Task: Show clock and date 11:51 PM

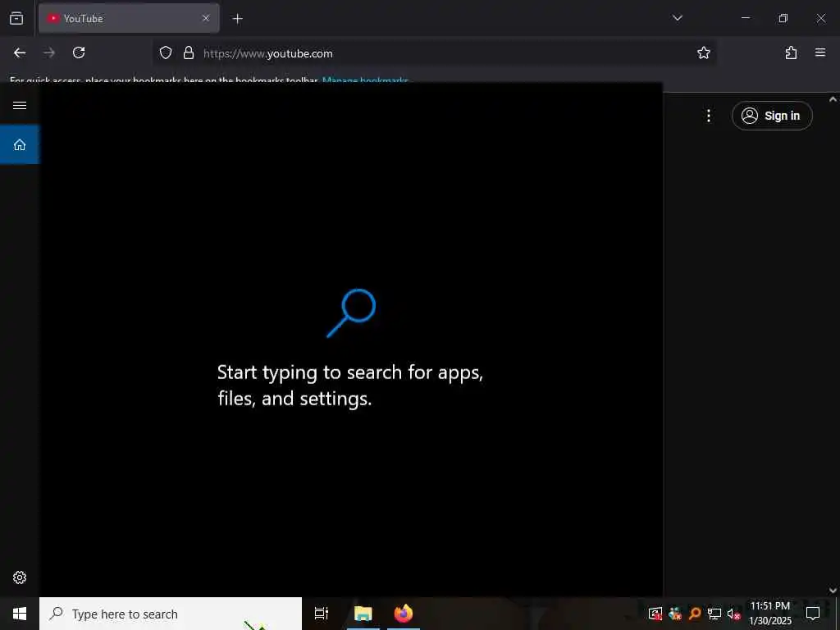Action: pos(770,614)
